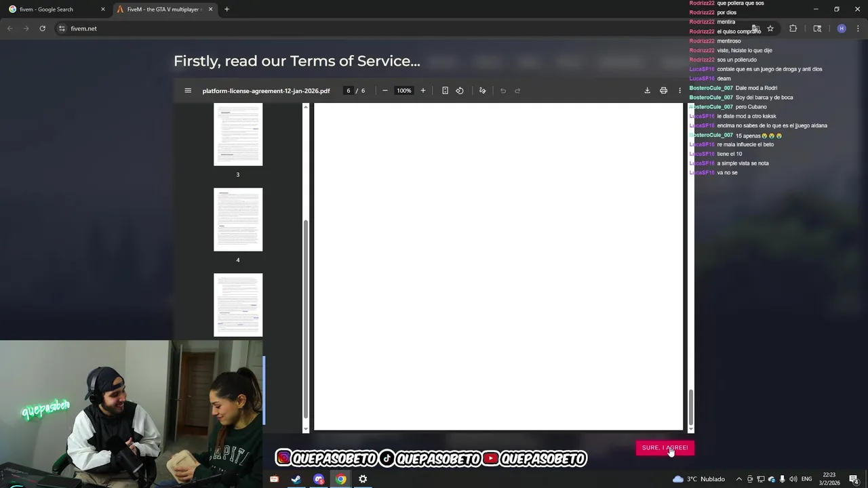Open the PDF viewer more actions menu
This screenshot has width=868, height=488.
tap(679, 91)
